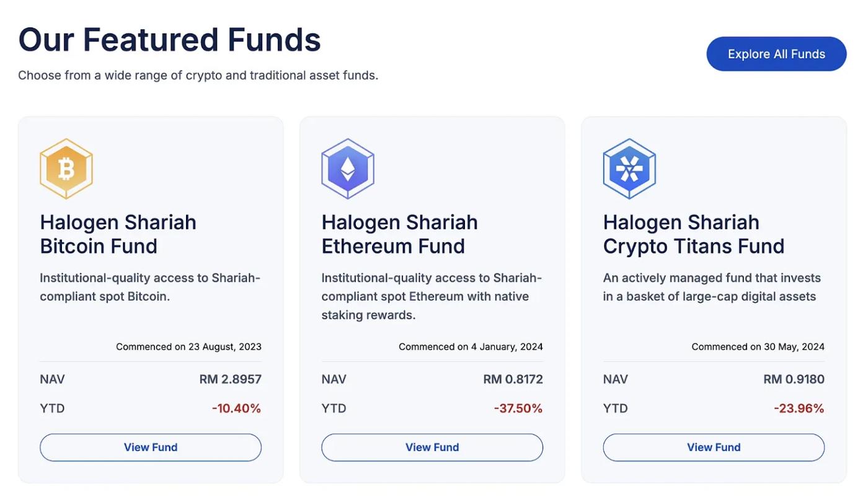
Task: Click the Our Featured Funds heading
Action: coord(169,40)
